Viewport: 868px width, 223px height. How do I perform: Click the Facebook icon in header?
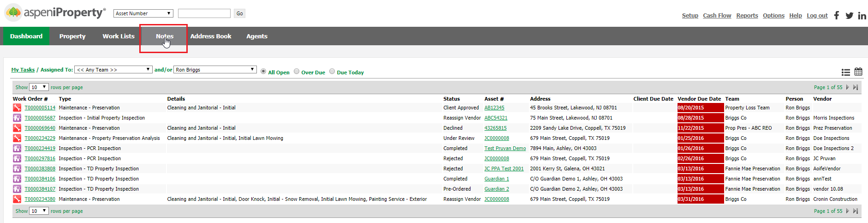[836, 15]
